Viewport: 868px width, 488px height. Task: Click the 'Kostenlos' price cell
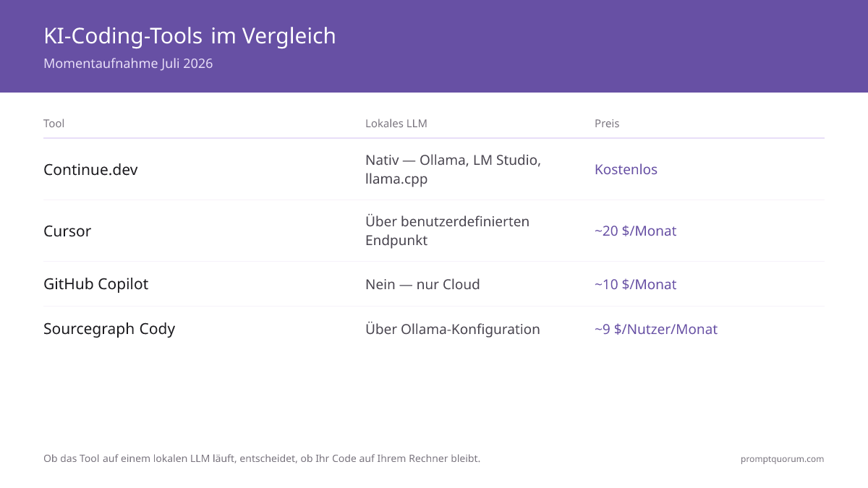pos(626,170)
